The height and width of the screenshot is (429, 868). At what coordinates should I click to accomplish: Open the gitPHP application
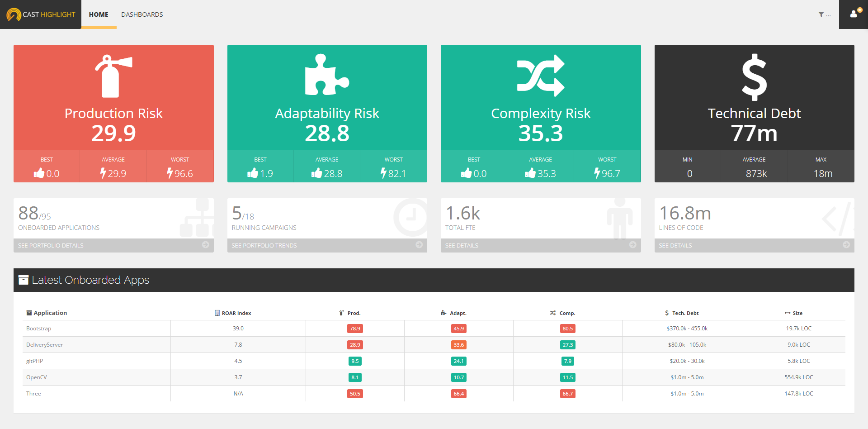pos(34,361)
